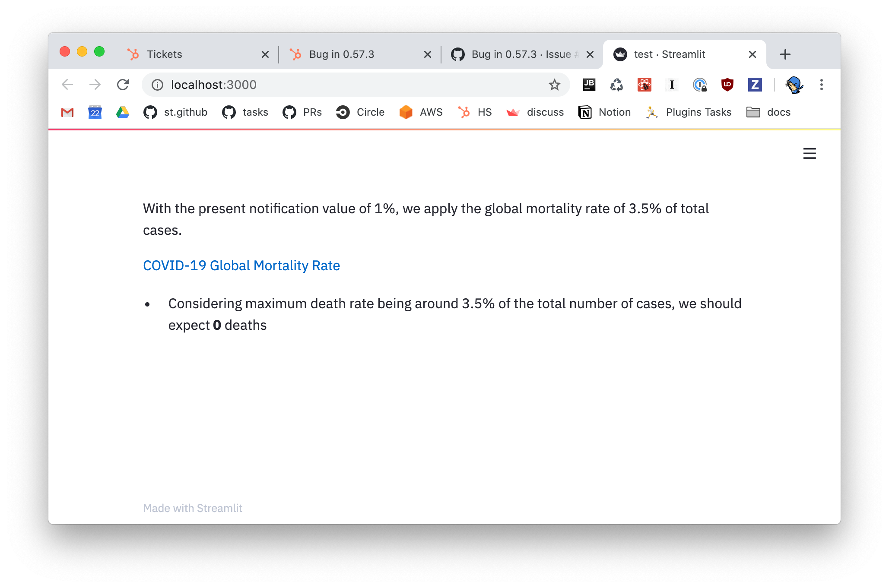This screenshot has height=588, width=889.
Task: Open the React Developer Tools extension
Action: coord(644,85)
